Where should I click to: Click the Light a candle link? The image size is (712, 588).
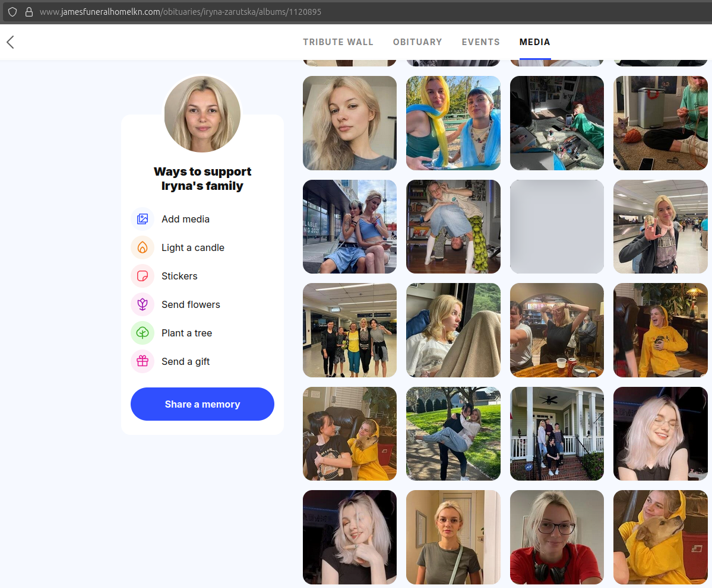192,247
